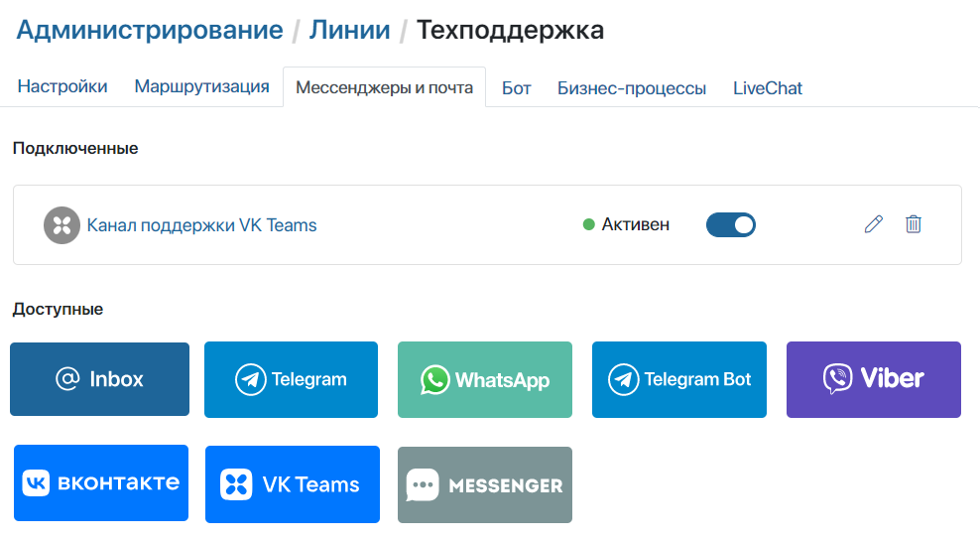Viewport: 980px width, 542px height.
Task: Go to the Бизнес-процессы tab
Action: tap(632, 88)
